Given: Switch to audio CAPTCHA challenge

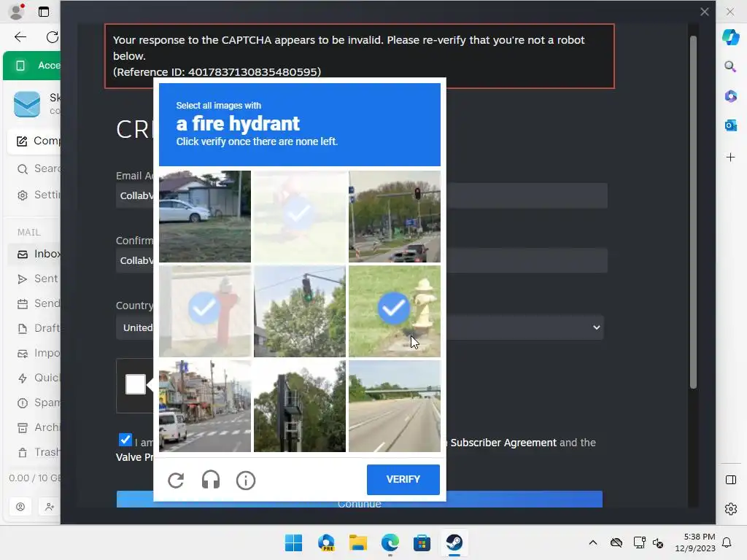Looking at the screenshot, I should (x=211, y=480).
